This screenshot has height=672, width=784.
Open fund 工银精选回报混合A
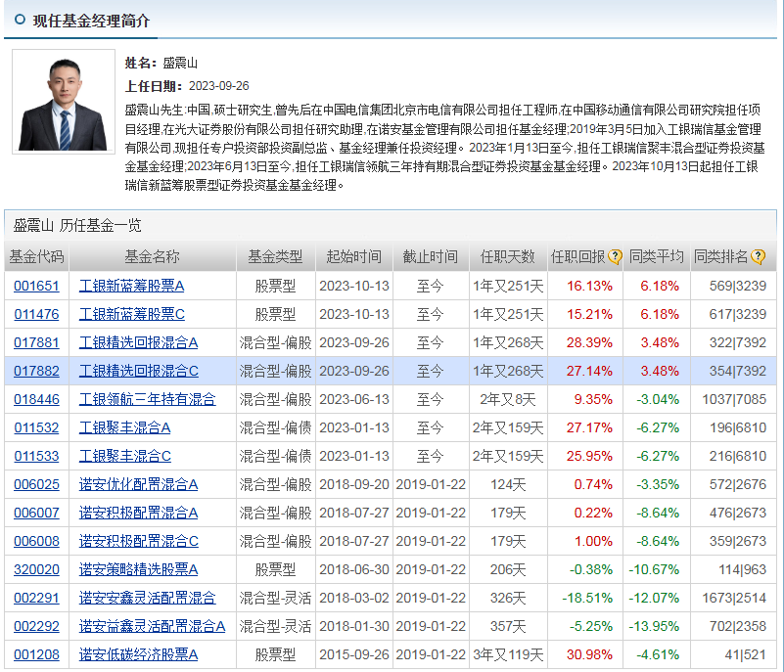[139, 342]
